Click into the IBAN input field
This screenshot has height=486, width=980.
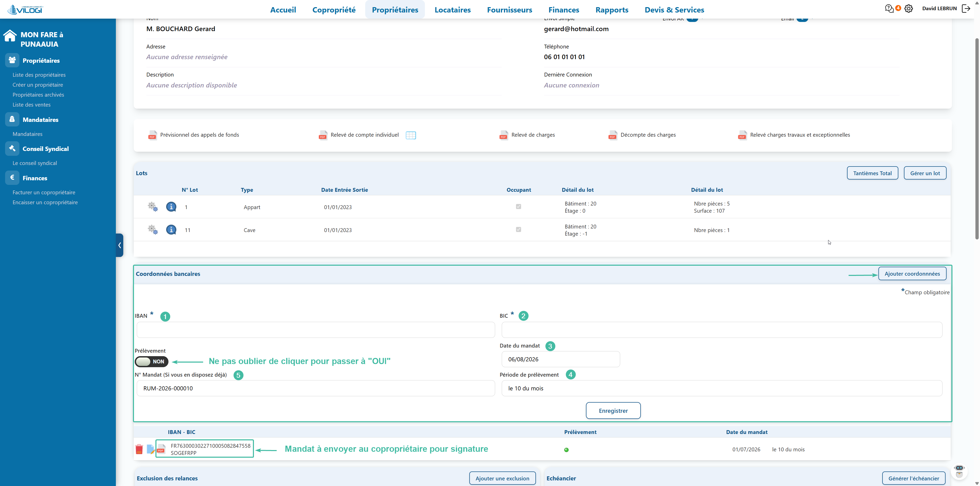click(316, 330)
